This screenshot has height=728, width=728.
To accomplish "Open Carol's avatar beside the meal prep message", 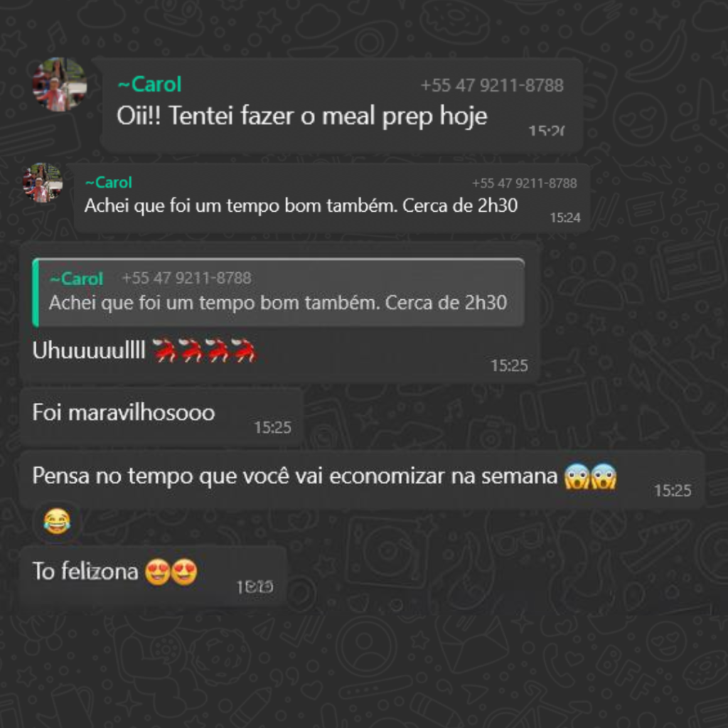I will coord(60,85).
